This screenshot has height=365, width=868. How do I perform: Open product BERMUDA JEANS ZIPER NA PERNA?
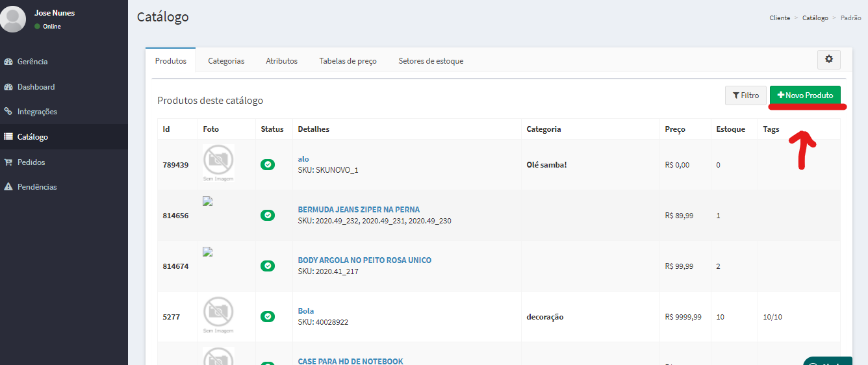[359, 210]
